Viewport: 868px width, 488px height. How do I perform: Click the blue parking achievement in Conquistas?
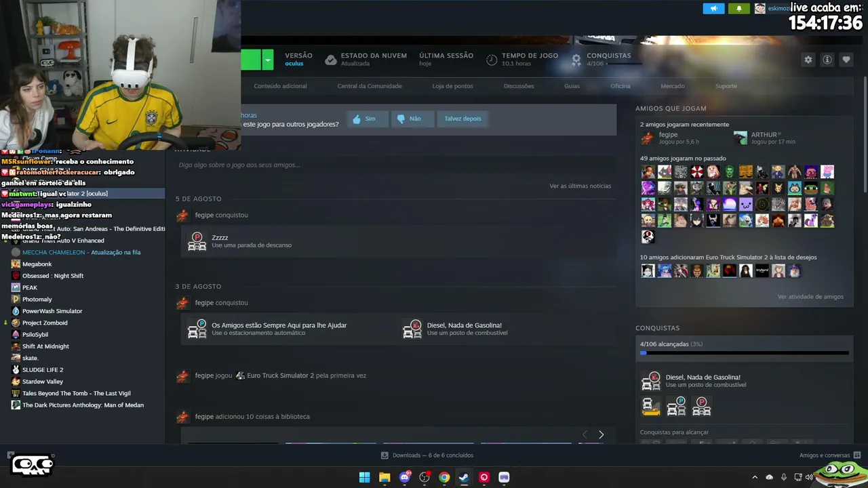[676, 406]
